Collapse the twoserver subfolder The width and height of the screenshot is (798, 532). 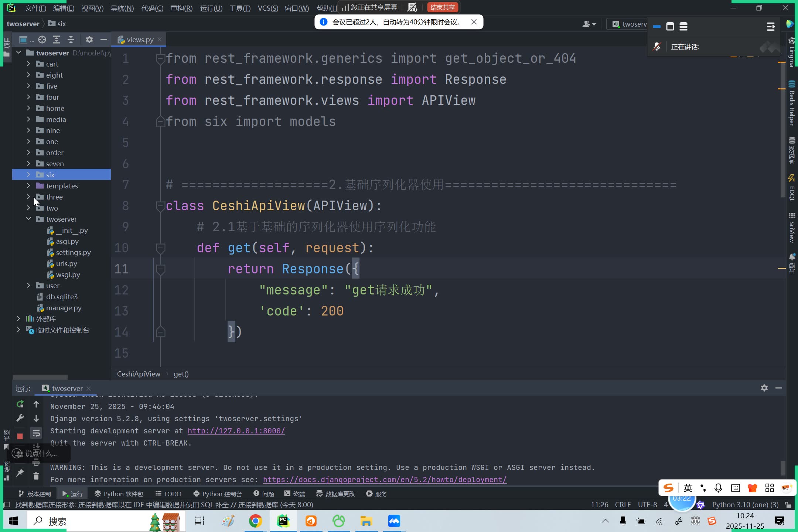[28, 219]
